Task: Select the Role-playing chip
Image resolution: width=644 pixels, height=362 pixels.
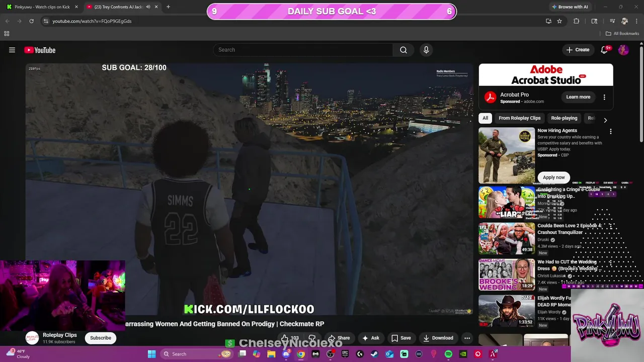Action: (x=564, y=118)
